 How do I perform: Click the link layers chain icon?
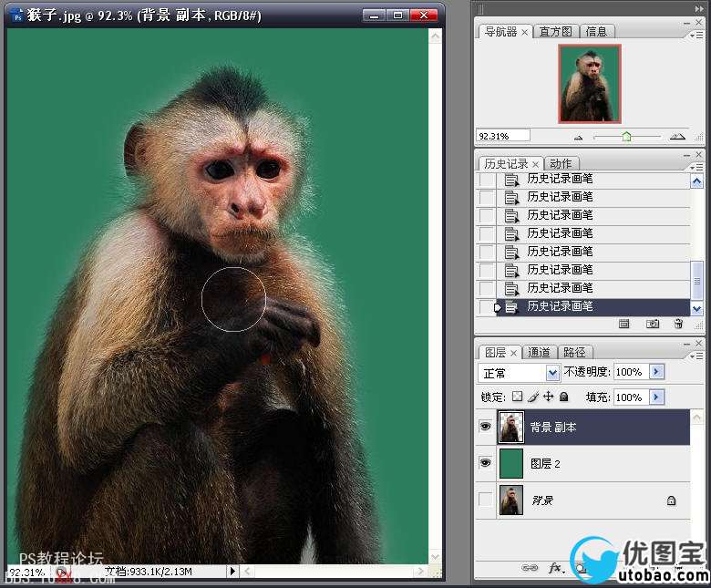530,568
